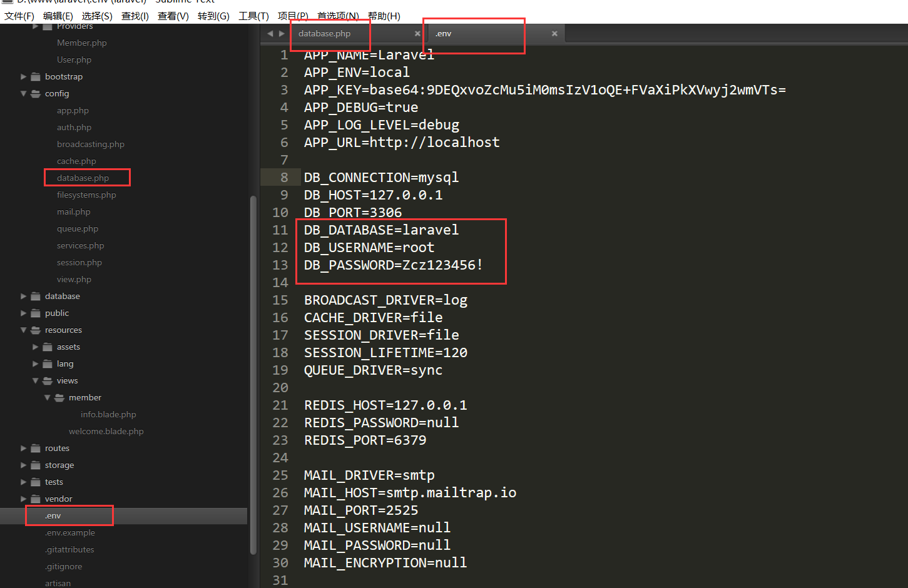Click the views folder icon
The width and height of the screenshot is (908, 588).
(x=48, y=381)
